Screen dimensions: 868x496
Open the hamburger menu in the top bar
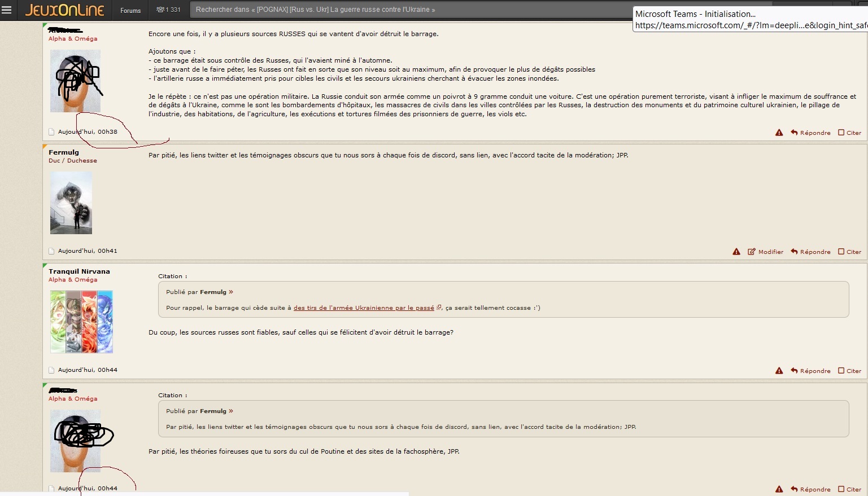coord(7,10)
